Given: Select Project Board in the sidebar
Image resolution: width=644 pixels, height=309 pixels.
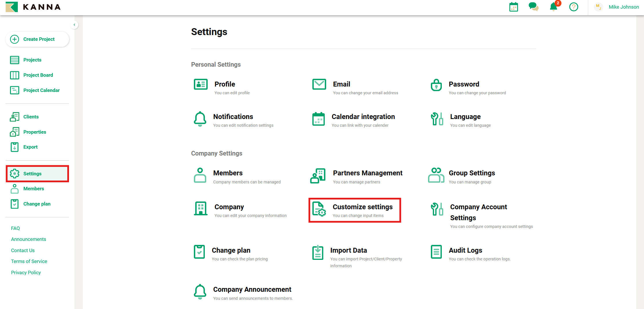Looking at the screenshot, I should [38, 75].
